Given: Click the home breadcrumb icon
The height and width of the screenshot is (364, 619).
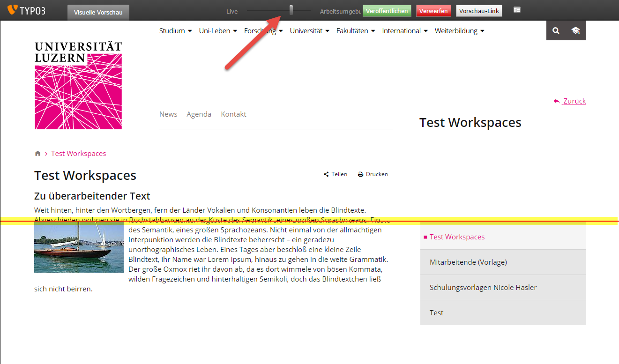Looking at the screenshot, I should [x=37, y=154].
